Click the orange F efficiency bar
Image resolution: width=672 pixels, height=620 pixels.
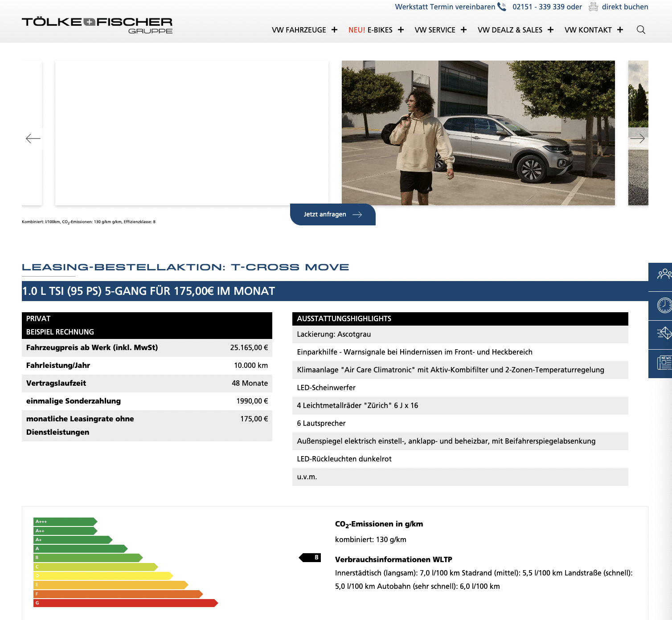pos(118,594)
